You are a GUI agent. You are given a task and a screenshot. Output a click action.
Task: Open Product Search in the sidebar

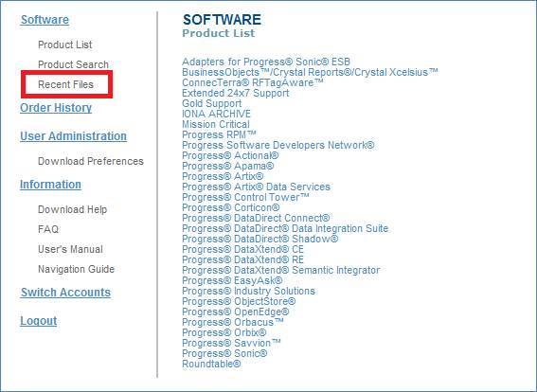tap(73, 64)
